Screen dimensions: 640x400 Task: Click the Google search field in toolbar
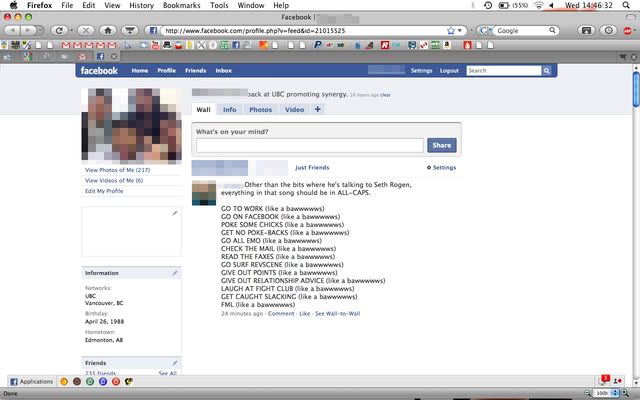(x=522, y=31)
